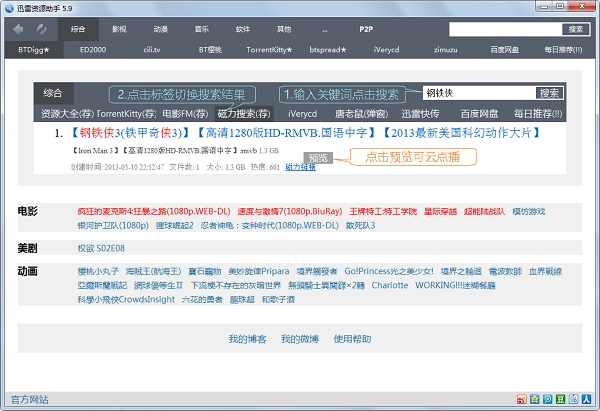Open the 官方网站 link in status bar
The width and height of the screenshot is (600, 411).
tap(29, 400)
